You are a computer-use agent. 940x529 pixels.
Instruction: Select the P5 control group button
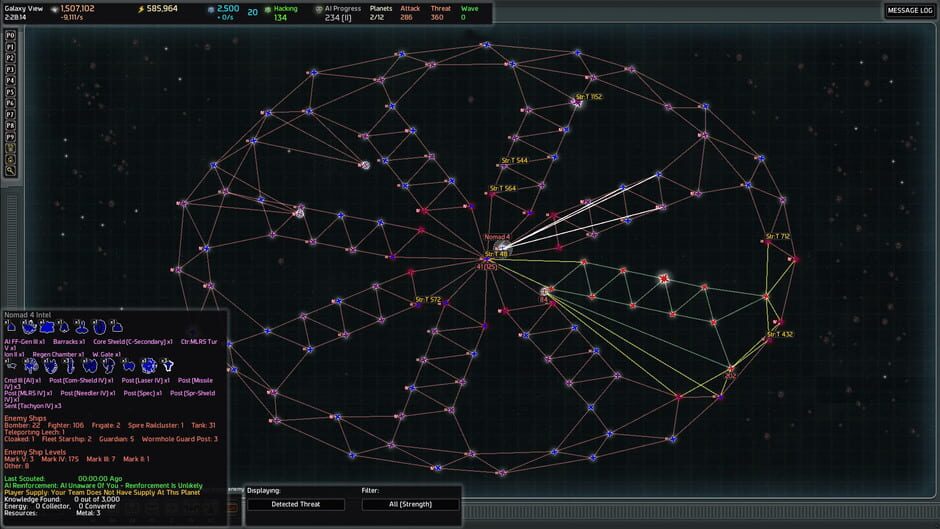[10, 92]
